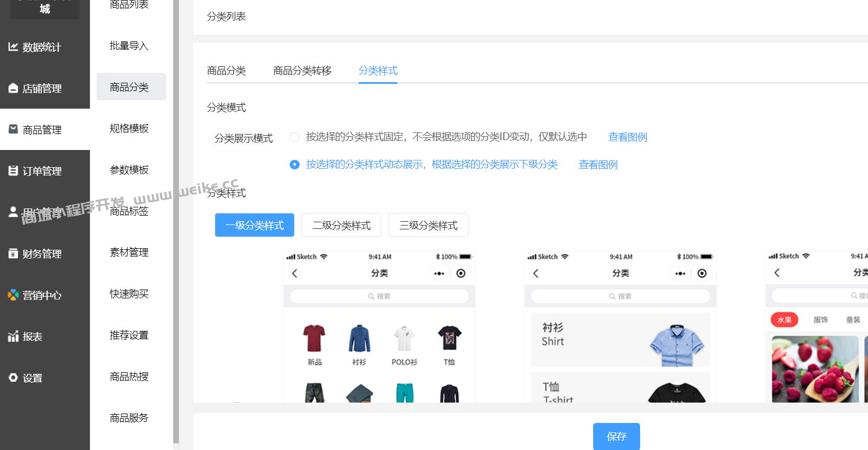Open the 分类样式 tab

tap(378, 71)
